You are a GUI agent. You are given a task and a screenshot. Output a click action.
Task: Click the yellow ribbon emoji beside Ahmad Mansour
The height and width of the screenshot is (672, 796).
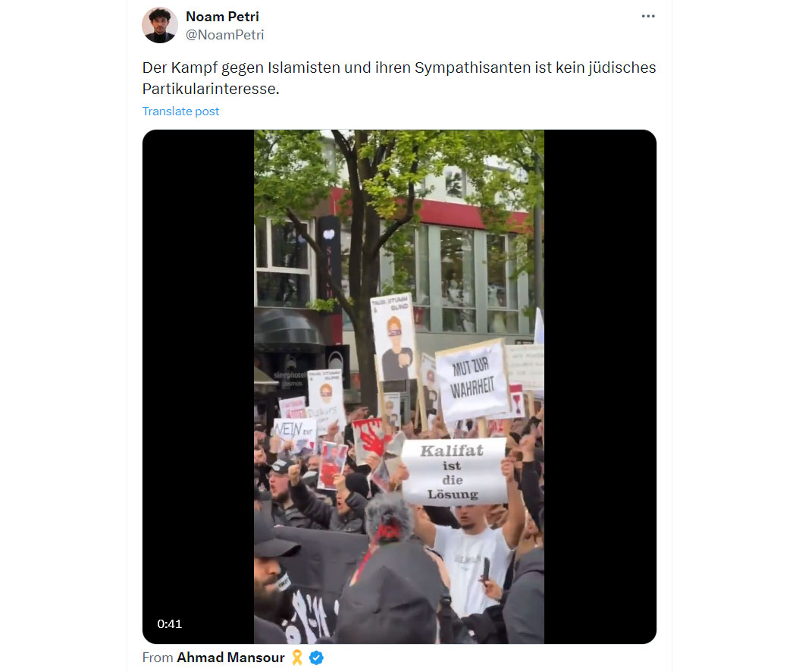[297, 658]
